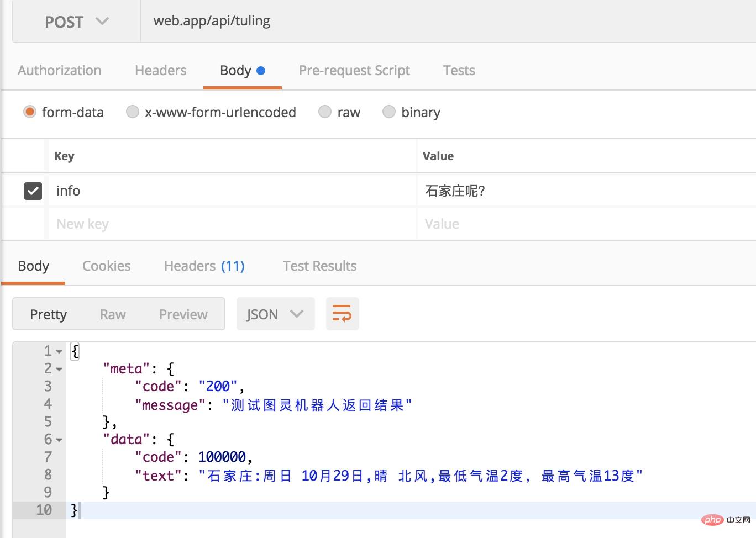Image resolution: width=756 pixels, height=538 pixels.
Task: Click the 100000 code value
Action: [x=222, y=457]
